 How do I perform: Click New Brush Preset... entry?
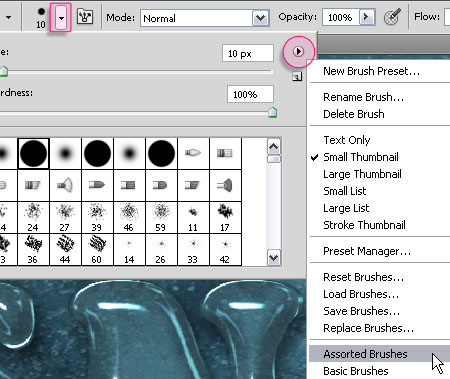click(371, 71)
